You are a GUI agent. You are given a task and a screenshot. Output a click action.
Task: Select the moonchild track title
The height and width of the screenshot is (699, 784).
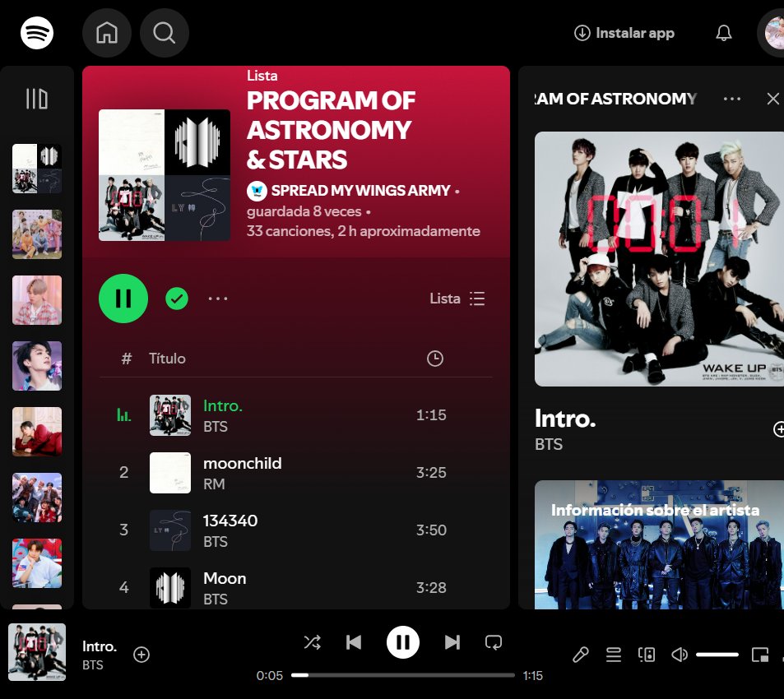point(243,464)
